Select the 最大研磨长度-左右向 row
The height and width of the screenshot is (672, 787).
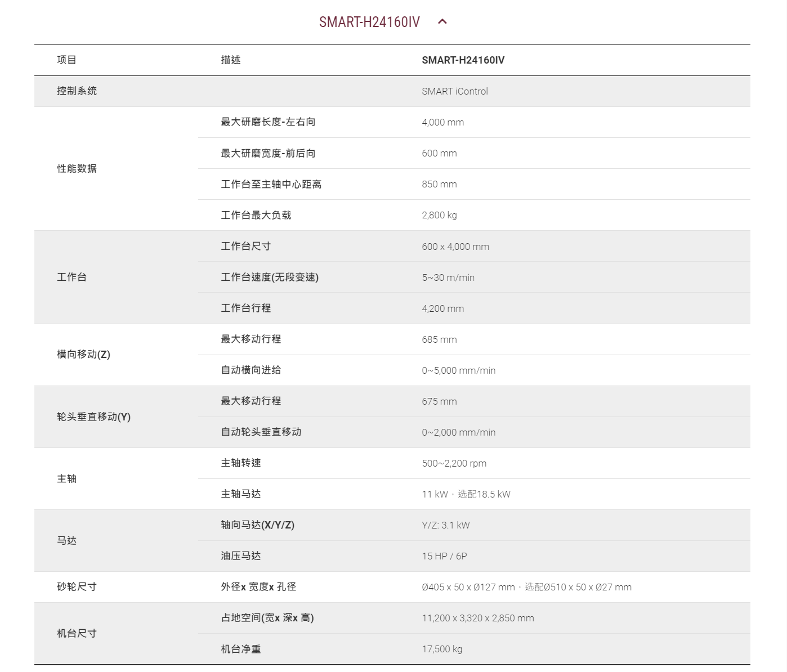coord(268,122)
